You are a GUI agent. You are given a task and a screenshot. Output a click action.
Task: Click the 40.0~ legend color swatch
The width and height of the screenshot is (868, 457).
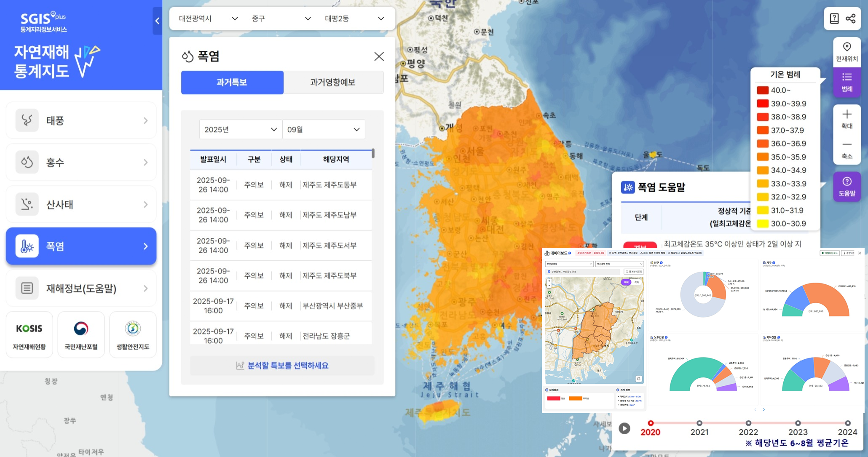click(763, 90)
